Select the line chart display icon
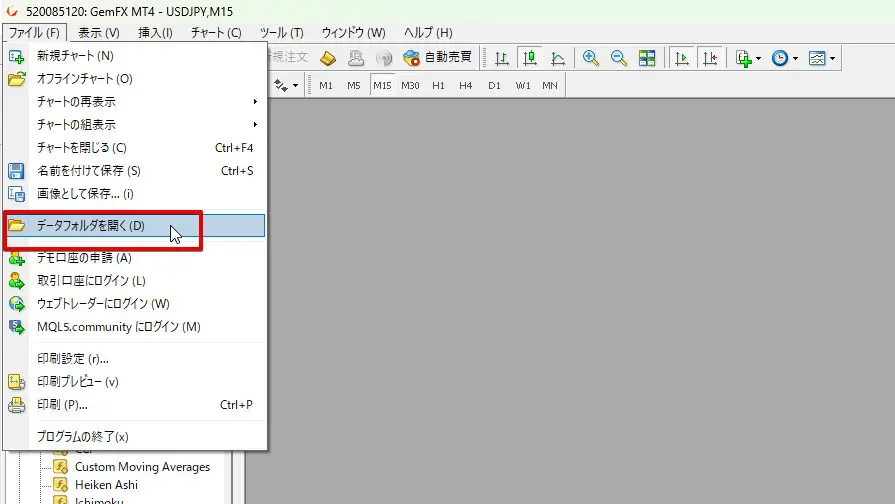The width and height of the screenshot is (895, 504). click(x=557, y=58)
